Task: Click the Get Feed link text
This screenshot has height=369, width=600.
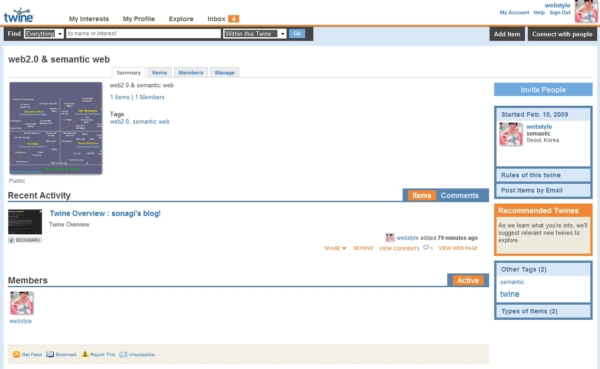Action: 32,354
